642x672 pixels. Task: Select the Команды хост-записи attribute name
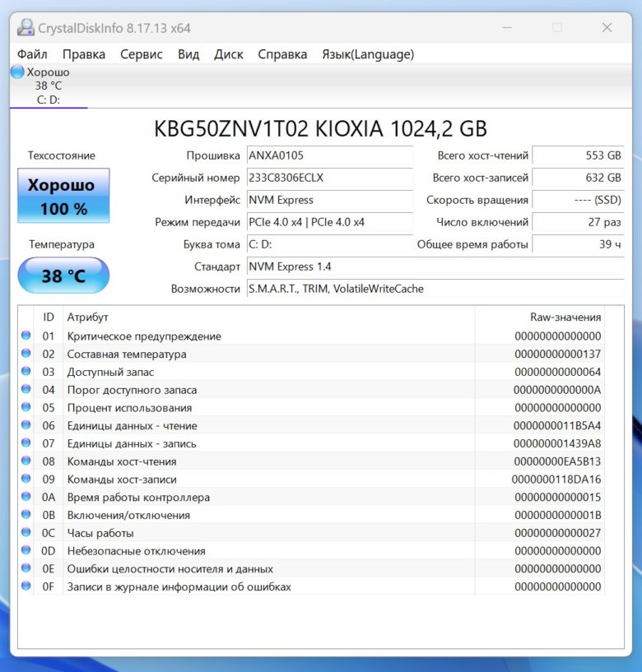click(x=122, y=480)
